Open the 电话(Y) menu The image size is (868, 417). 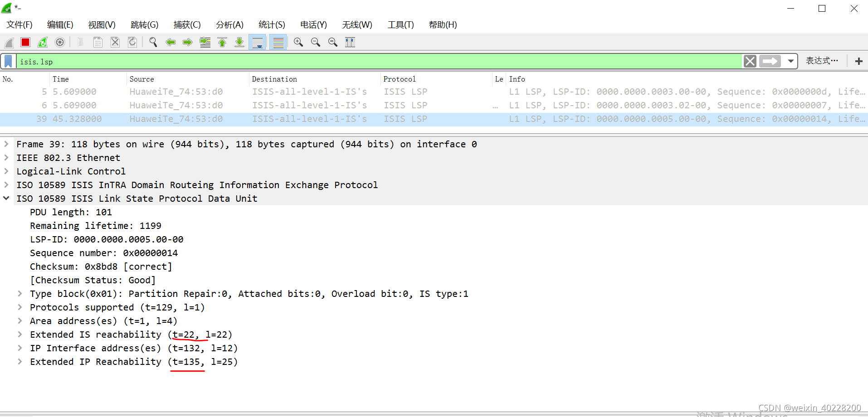[x=313, y=25]
